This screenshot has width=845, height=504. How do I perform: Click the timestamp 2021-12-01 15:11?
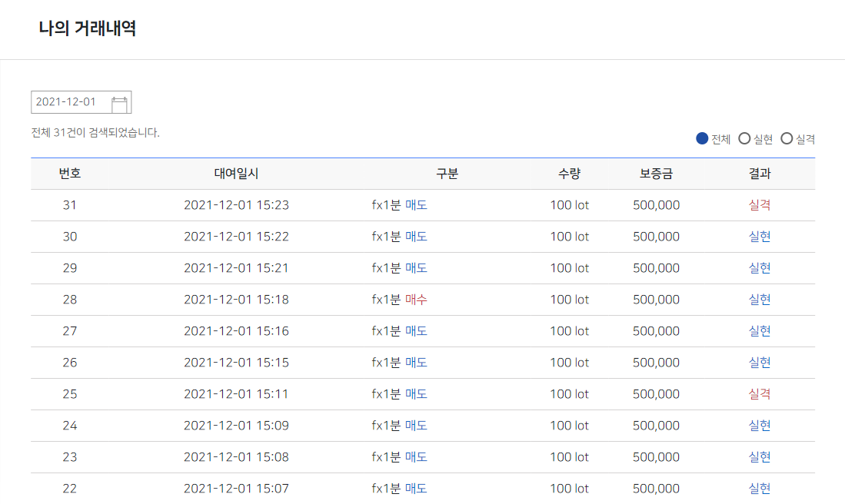pyautogui.click(x=236, y=393)
